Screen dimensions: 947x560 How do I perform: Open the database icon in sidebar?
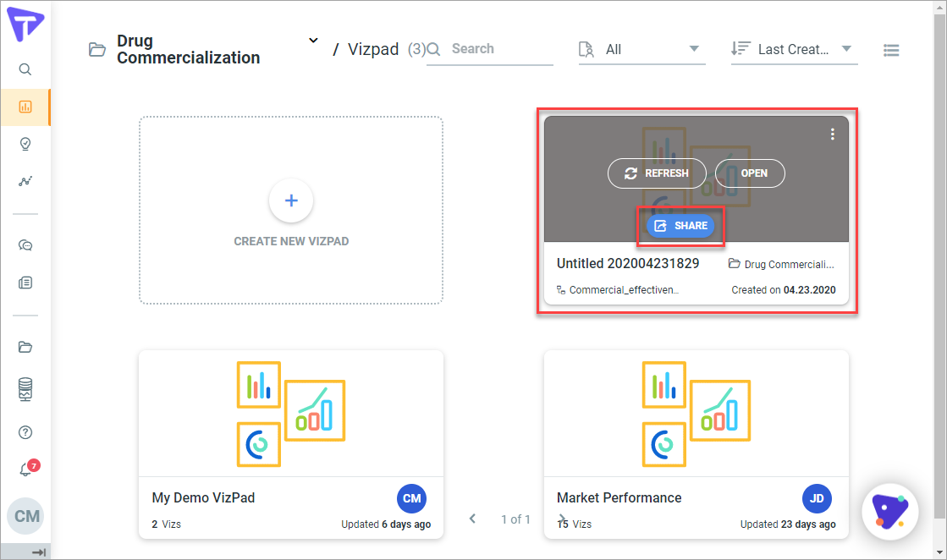25,389
